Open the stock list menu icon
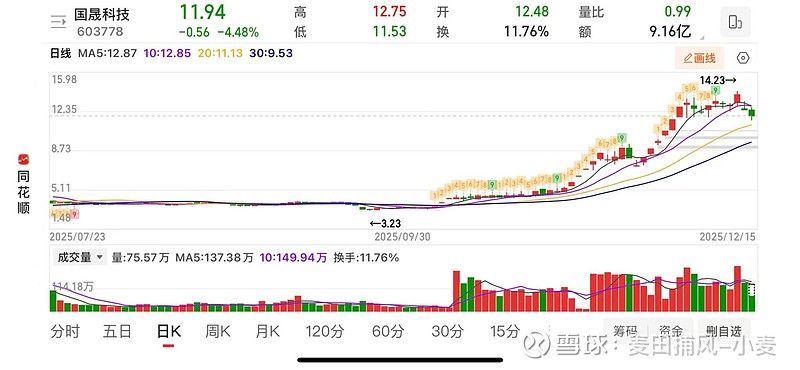800x370 pixels. coord(59,21)
